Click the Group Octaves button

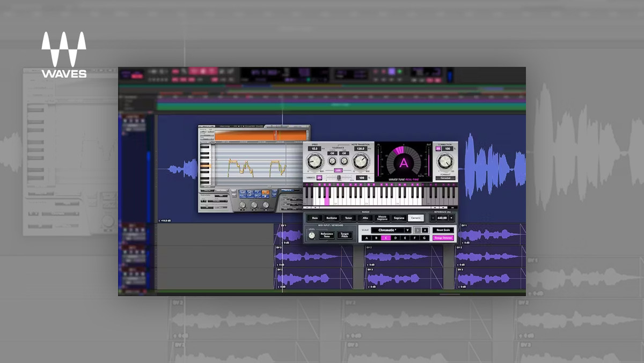[443, 238]
